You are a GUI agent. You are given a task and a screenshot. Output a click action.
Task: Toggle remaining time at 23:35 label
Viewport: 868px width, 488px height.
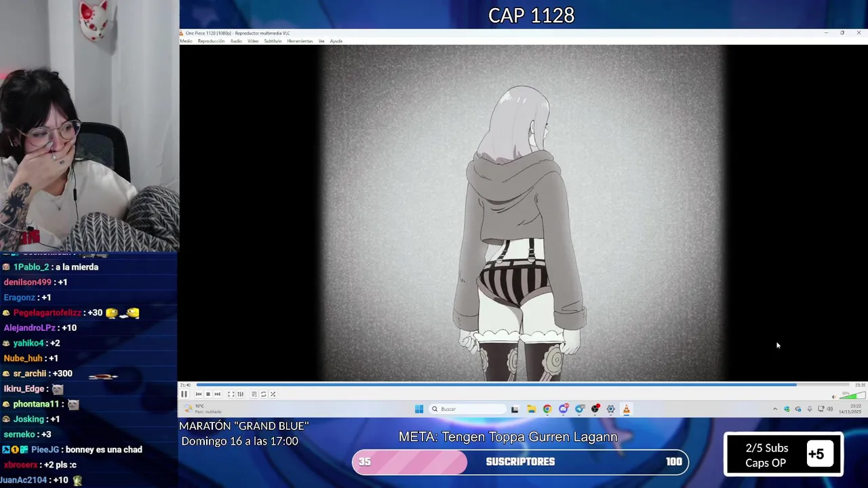860,385
